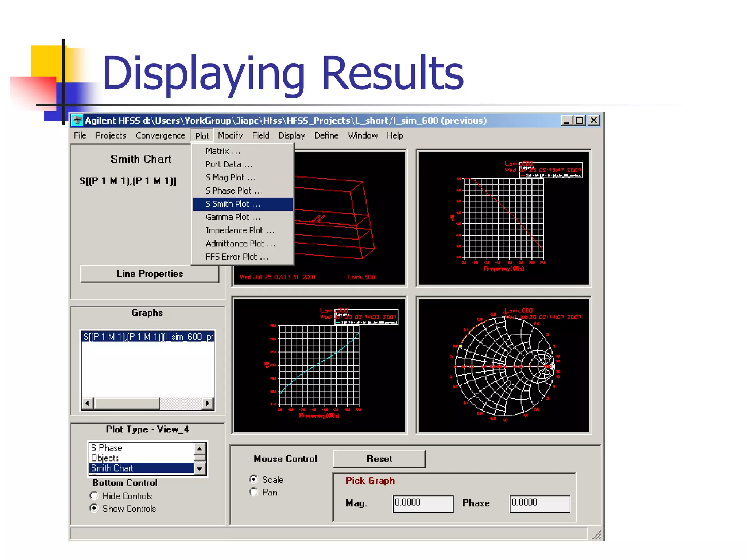Choose Hide Controls radio button
The height and width of the screenshot is (560, 747).
tap(94, 496)
